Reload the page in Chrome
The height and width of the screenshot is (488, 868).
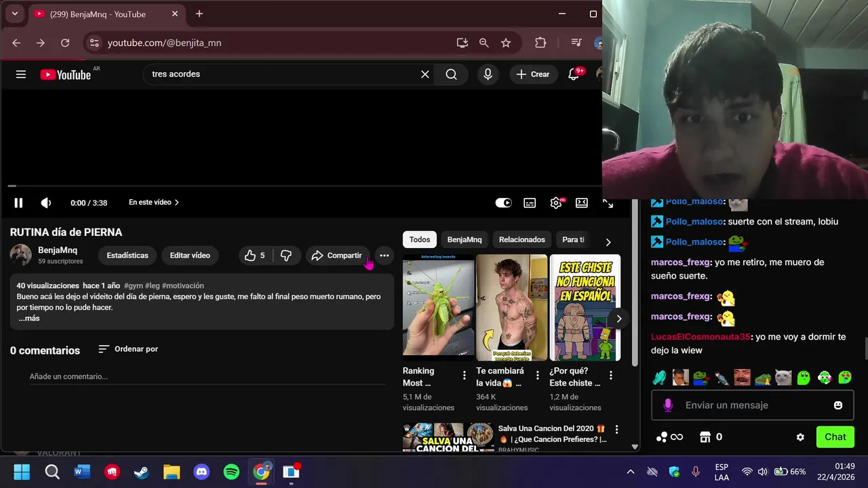pos(65,43)
